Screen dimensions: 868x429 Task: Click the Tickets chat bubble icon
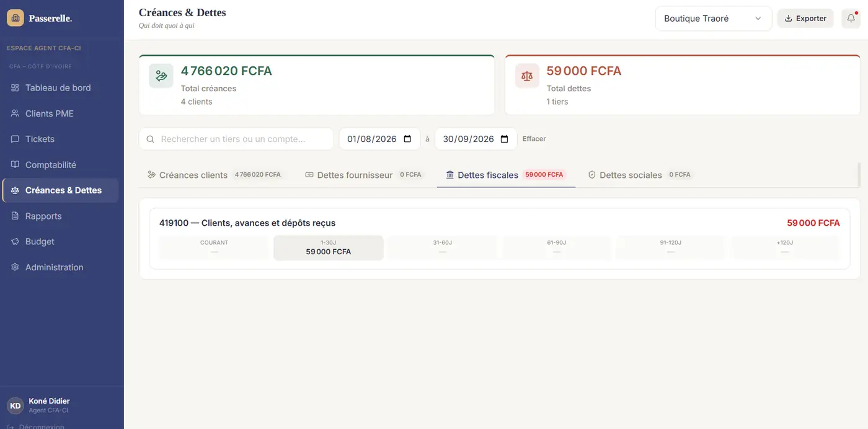pyautogui.click(x=15, y=139)
